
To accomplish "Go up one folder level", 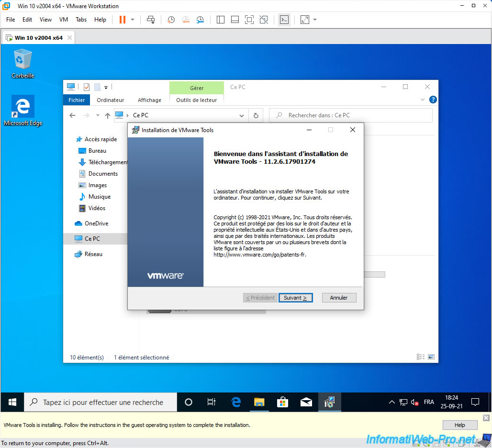I will tap(108, 115).
